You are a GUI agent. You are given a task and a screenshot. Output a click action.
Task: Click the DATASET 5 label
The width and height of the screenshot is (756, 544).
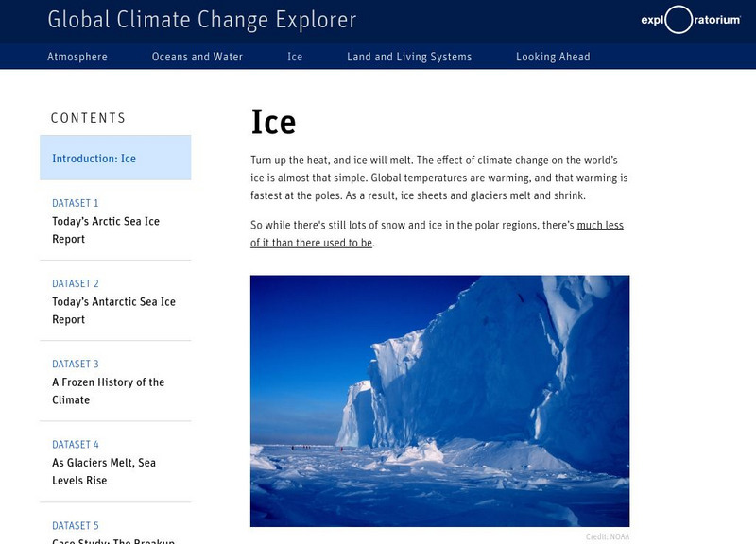tap(76, 526)
